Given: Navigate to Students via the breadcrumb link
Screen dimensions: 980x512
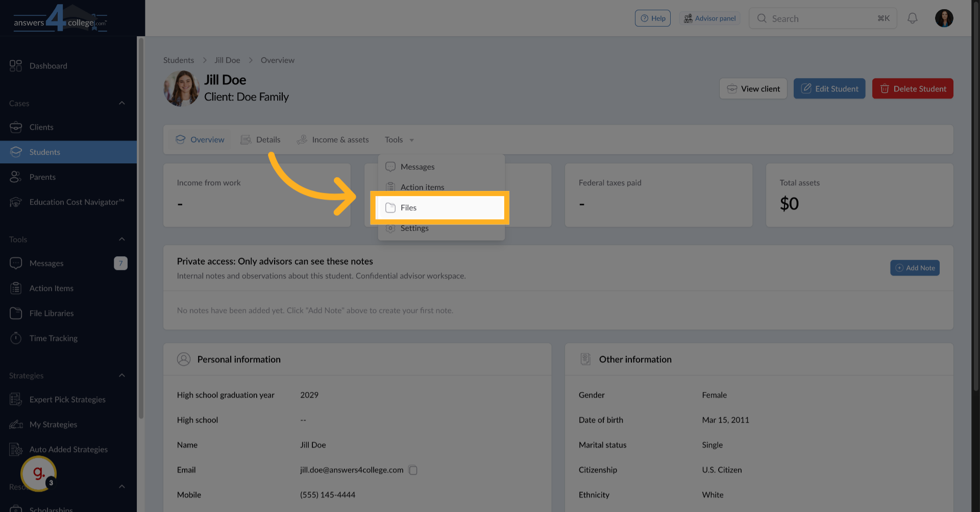Looking at the screenshot, I should (178, 60).
